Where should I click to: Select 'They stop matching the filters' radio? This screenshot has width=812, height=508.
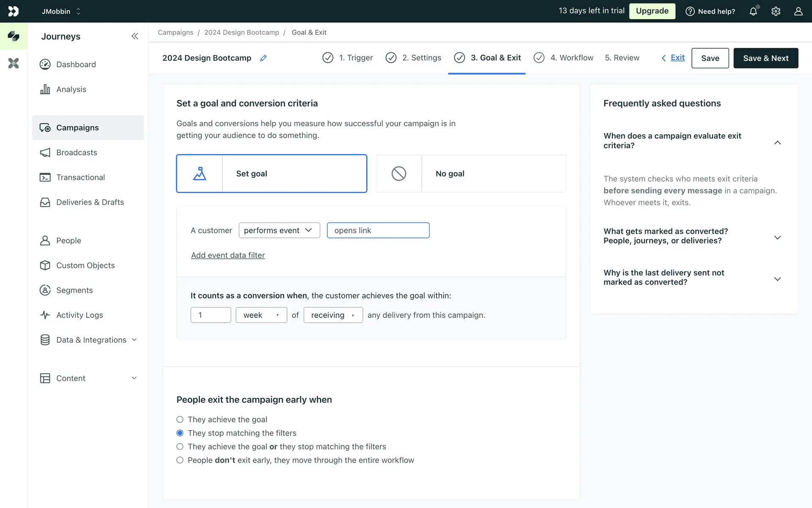click(x=180, y=433)
